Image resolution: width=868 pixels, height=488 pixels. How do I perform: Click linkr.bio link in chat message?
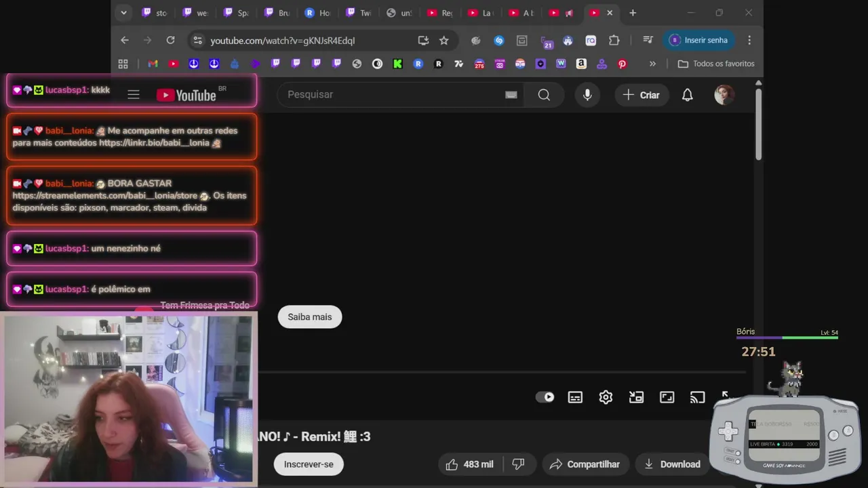154,143
